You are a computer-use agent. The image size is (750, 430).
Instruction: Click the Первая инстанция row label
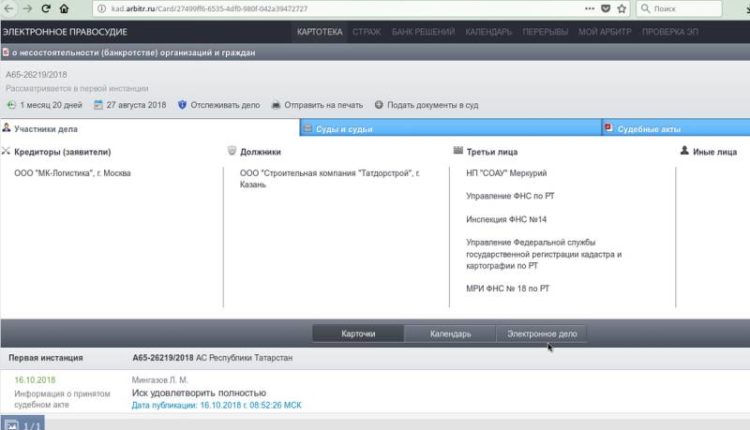coord(45,358)
